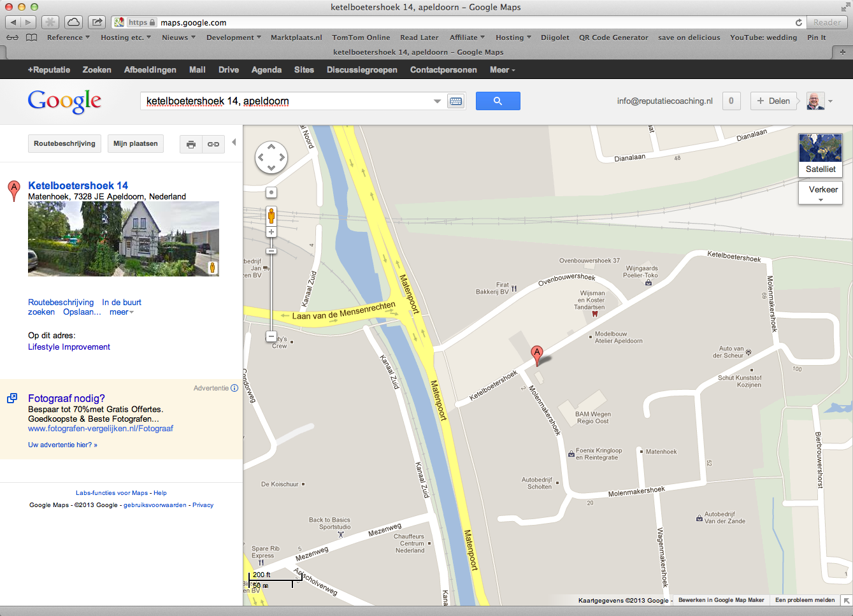Viewport: 853px width, 616px height.
Task: Zoom out with the minus button
Action: (271, 336)
